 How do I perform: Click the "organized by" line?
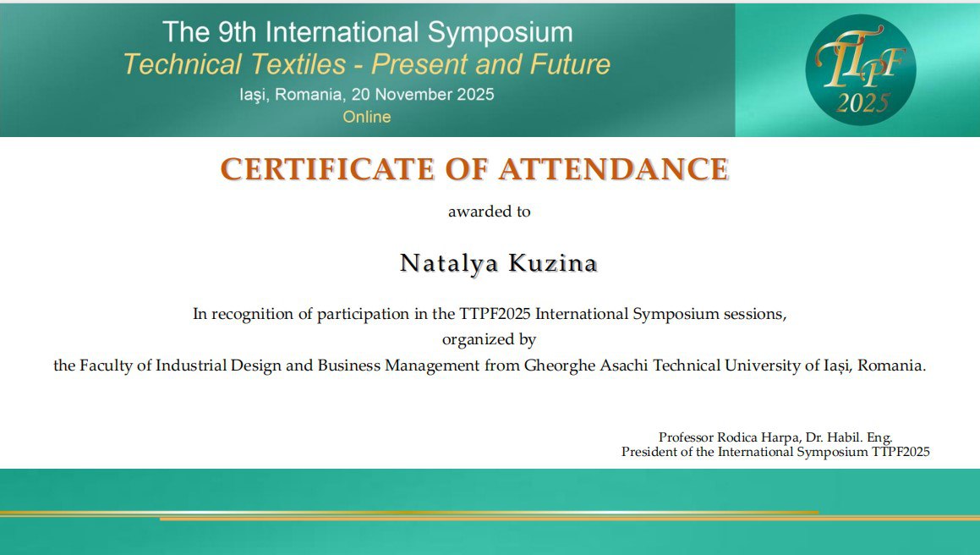tap(489, 340)
